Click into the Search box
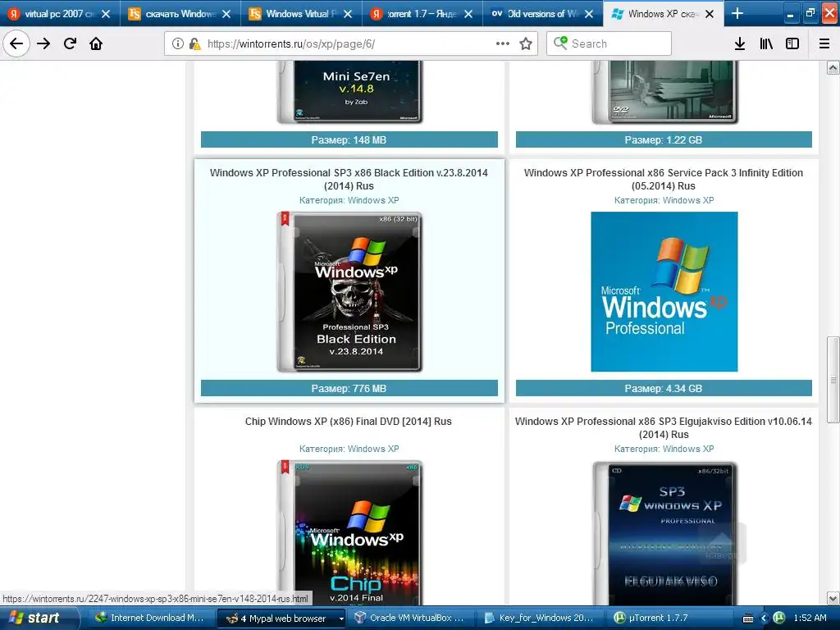 coord(609,43)
